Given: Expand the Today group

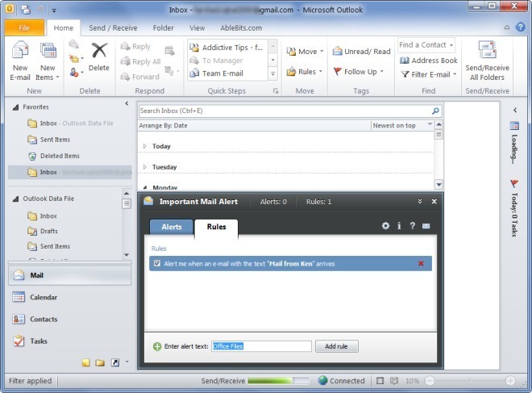Looking at the screenshot, I should click(x=145, y=146).
